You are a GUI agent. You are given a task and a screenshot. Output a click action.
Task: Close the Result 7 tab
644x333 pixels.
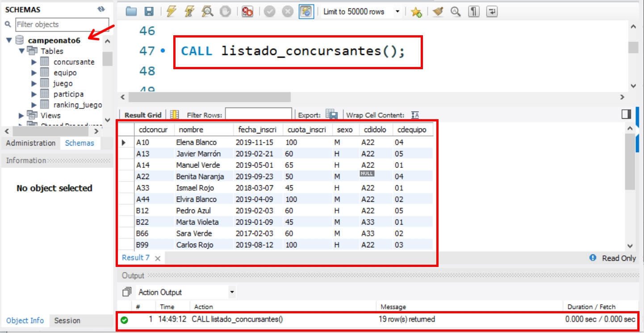pos(157,258)
